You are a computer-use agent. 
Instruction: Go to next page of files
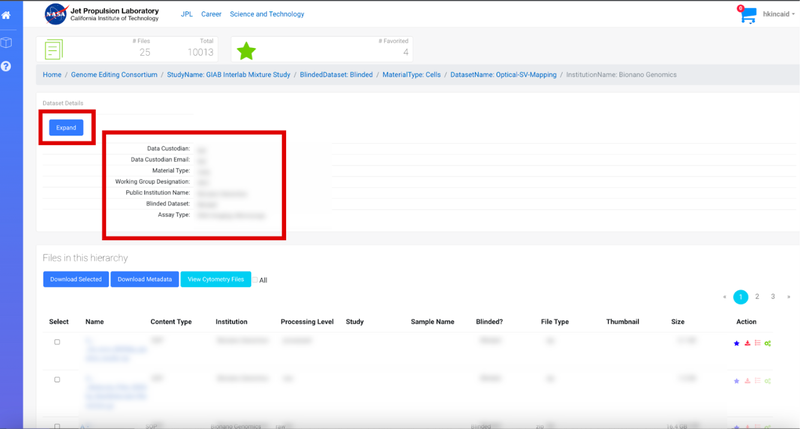coord(789,297)
